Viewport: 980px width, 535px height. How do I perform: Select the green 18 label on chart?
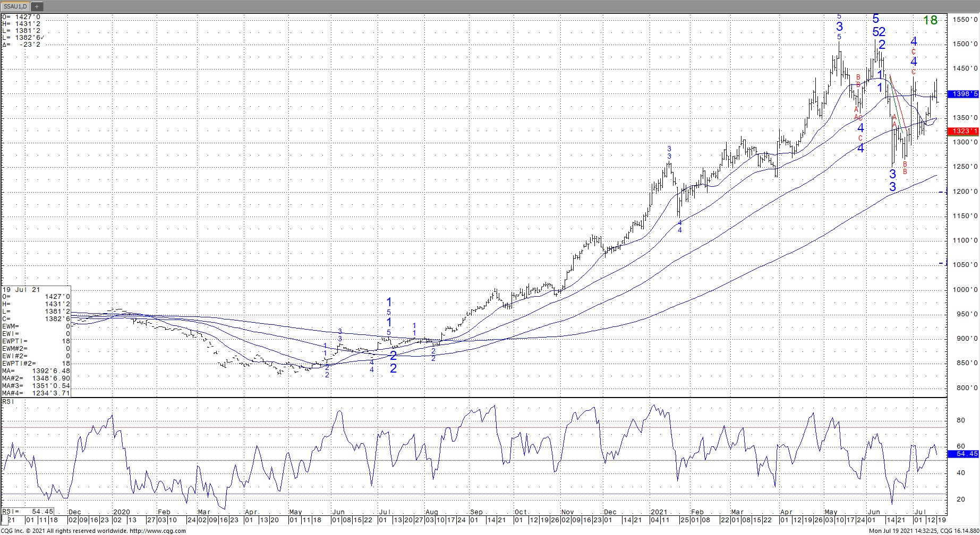930,20
